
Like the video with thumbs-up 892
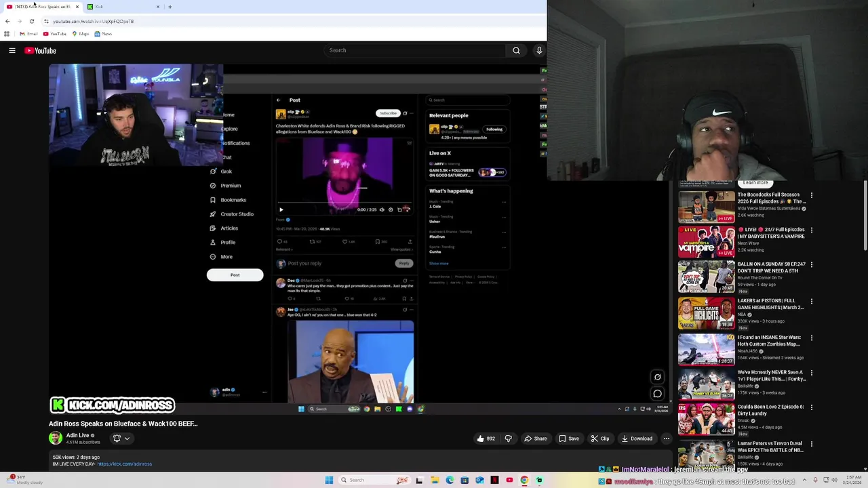486,439
